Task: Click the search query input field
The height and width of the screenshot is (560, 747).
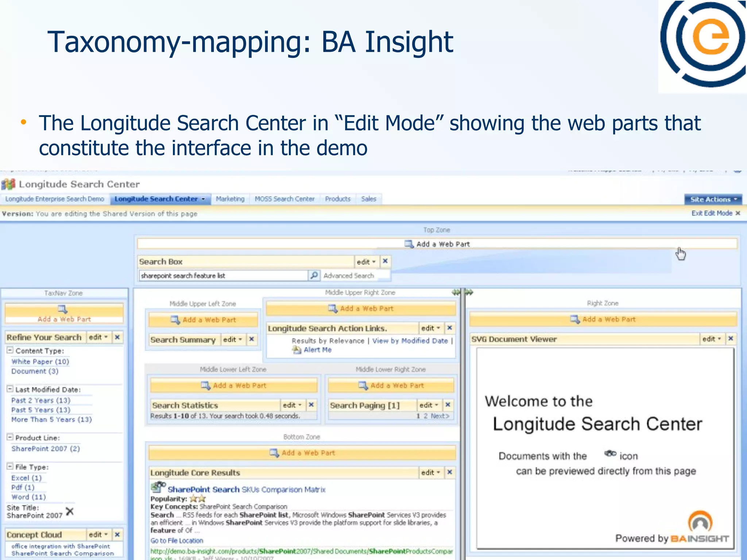Action: [223, 276]
